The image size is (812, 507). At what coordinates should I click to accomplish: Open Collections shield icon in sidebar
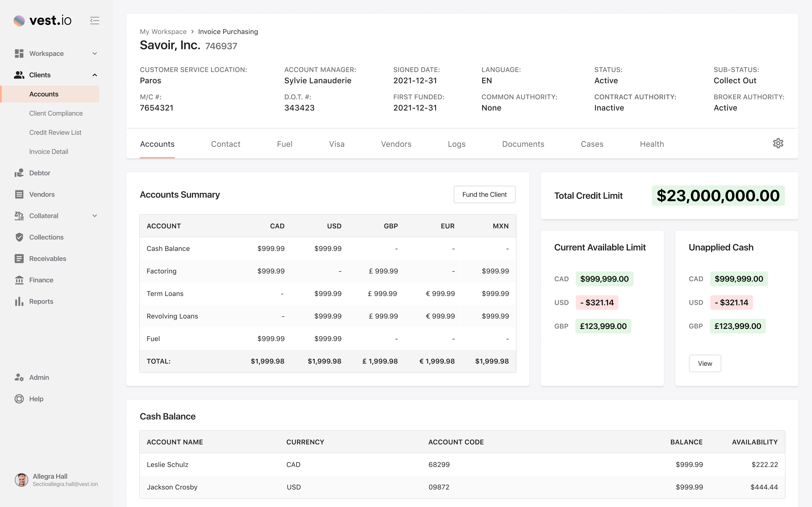tap(19, 237)
